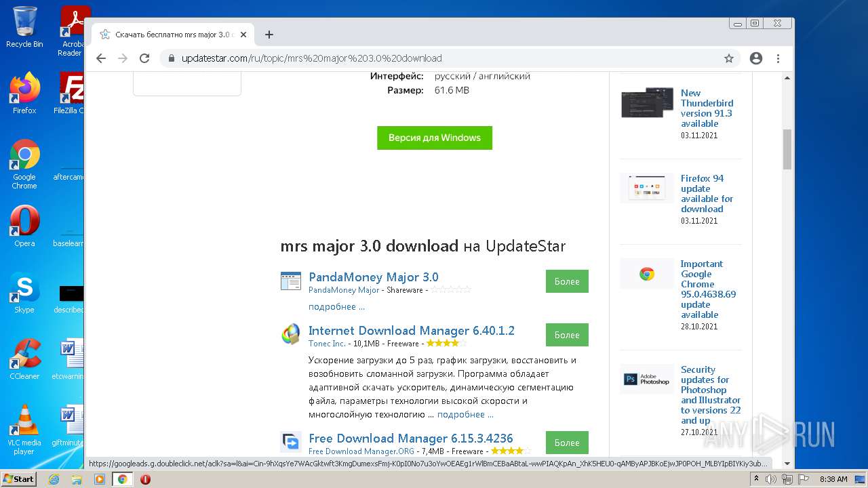Click the volume speaker tray icon
This screenshot has height=488, width=868.
(772, 479)
